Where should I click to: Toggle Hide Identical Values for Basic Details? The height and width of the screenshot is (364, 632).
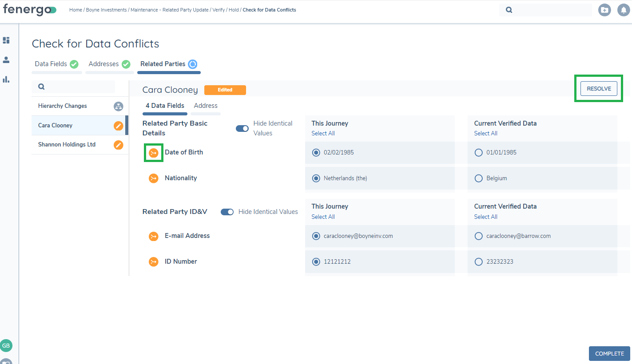pos(242,128)
